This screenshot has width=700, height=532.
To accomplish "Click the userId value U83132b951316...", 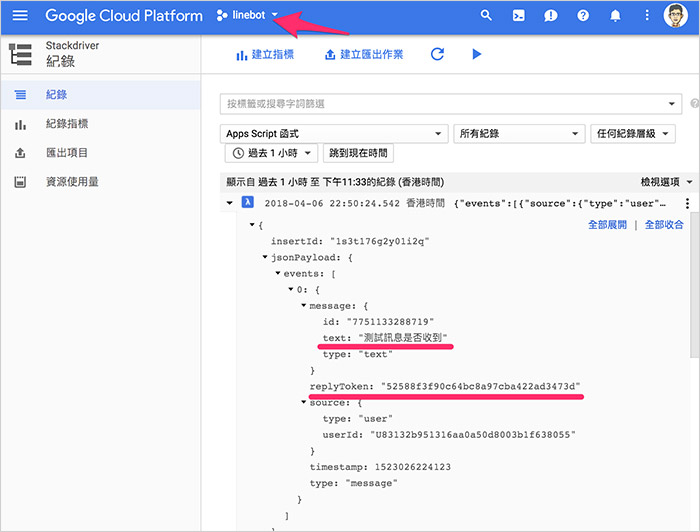I will tap(473, 435).
